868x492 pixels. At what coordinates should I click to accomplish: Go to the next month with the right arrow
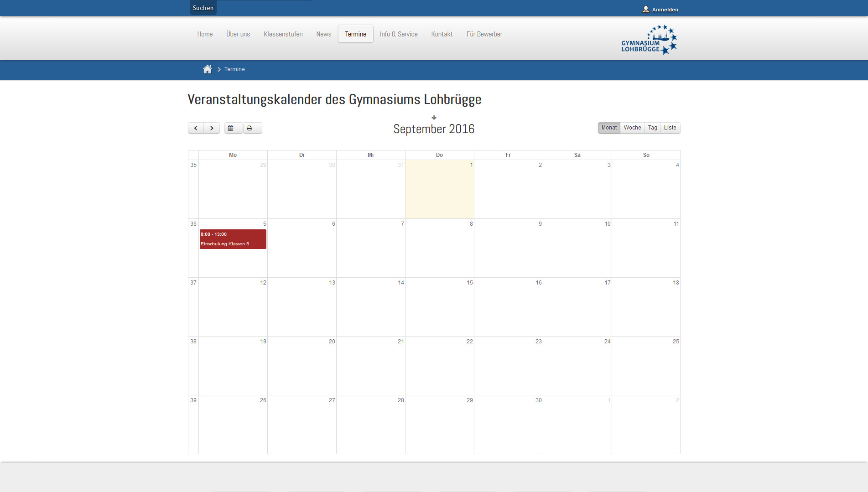click(x=212, y=128)
